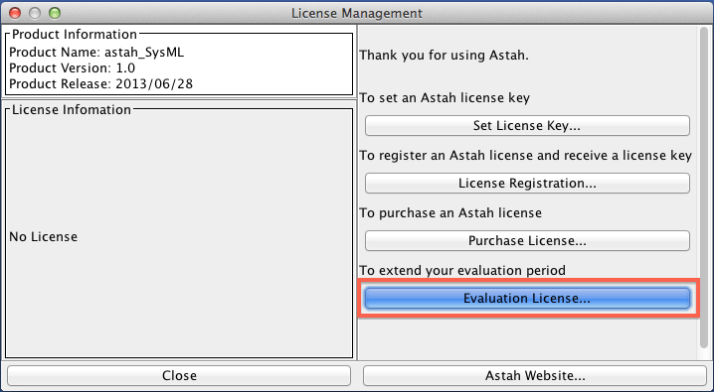Click the 'Product Information' group title
Screen dimensions: 714x392
(74, 35)
